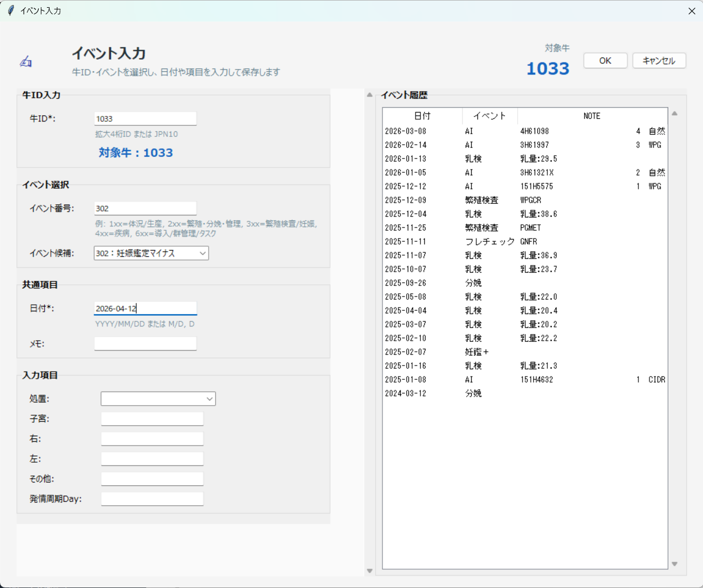
Task: Click the イベント column header
Action: (x=489, y=116)
